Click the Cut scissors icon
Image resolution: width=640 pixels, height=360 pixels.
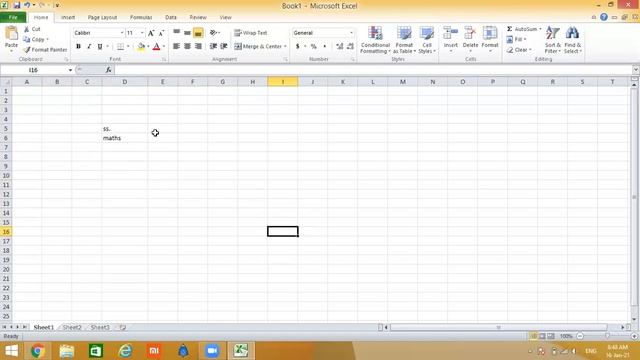click(27, 29)
